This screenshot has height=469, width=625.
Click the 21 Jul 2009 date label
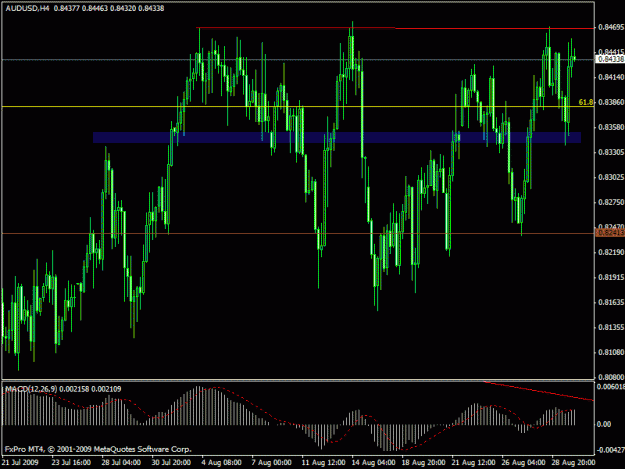[20, 463]
